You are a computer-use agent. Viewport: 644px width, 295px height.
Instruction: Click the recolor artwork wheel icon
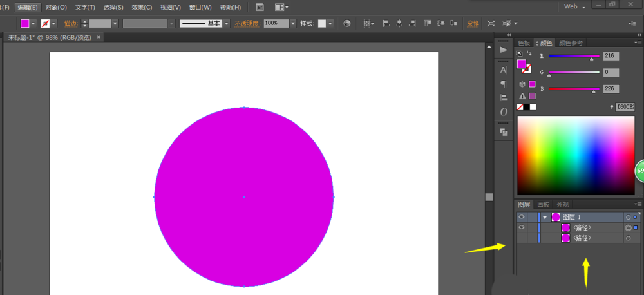[346, 23]
